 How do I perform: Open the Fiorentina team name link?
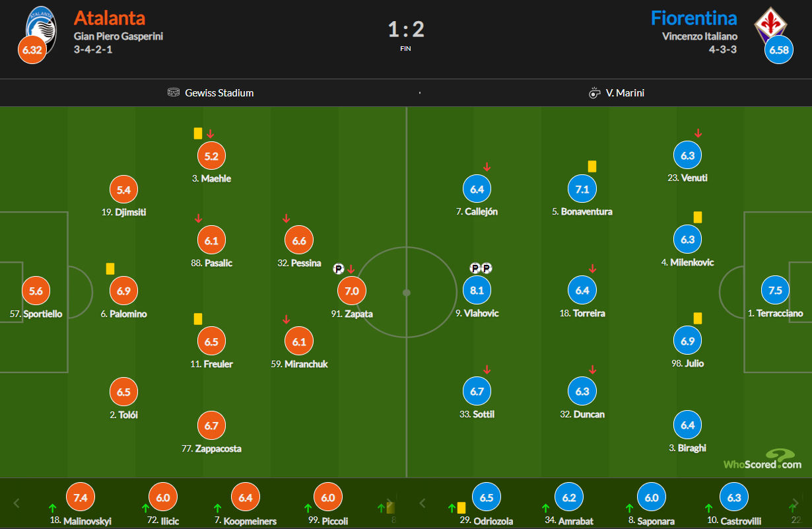694,18
